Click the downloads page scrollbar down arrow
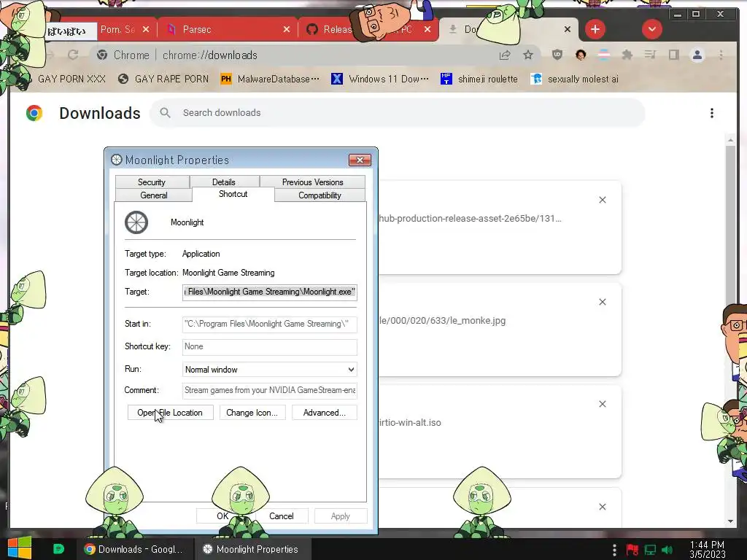Screen dimensions: 747x560 (730, 521)
